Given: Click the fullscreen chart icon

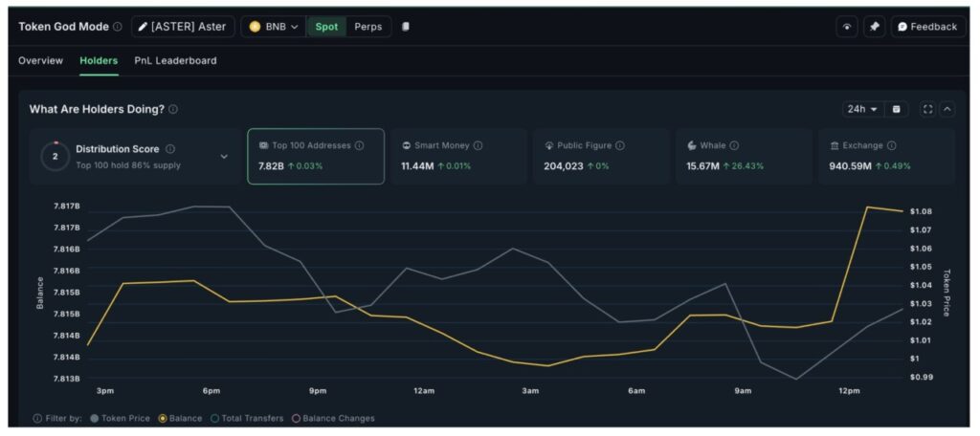Looking at the screenshot, I should pos(927,109).
